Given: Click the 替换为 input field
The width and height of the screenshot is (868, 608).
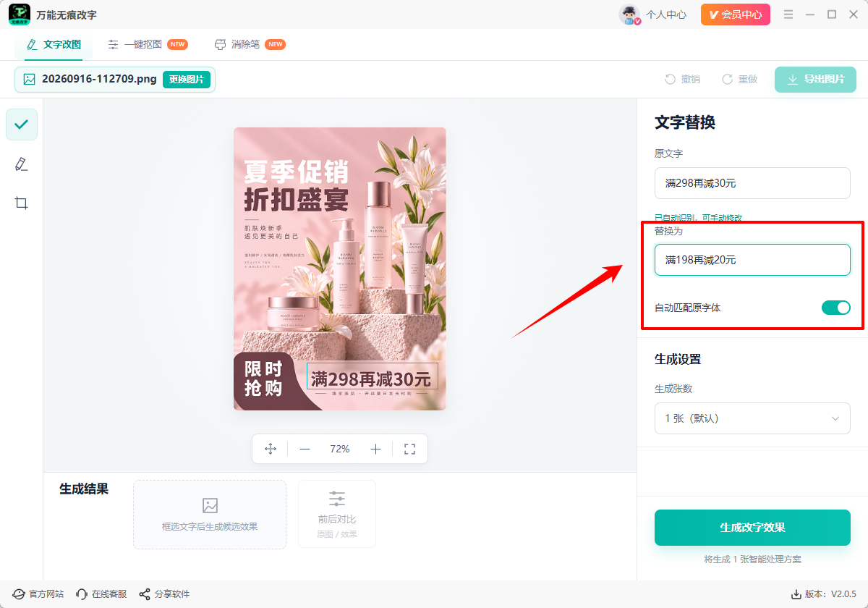Looking at the screenshot, I should point(752,260).
